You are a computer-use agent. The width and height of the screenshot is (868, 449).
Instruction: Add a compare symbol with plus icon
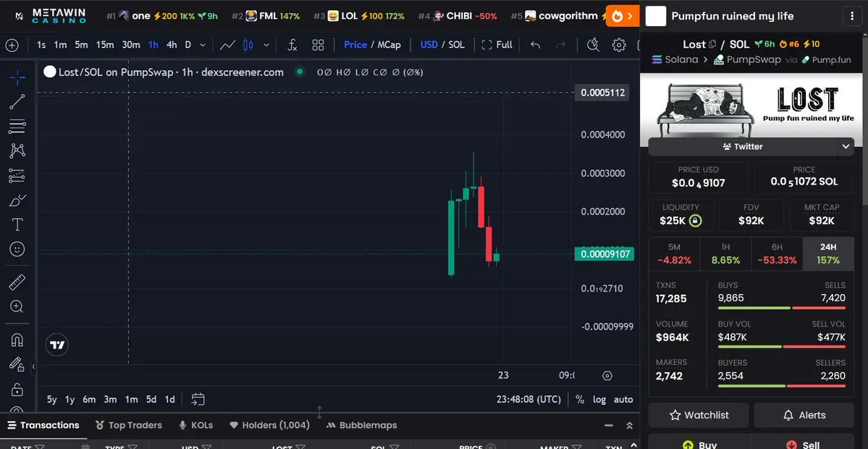[12, 45]
